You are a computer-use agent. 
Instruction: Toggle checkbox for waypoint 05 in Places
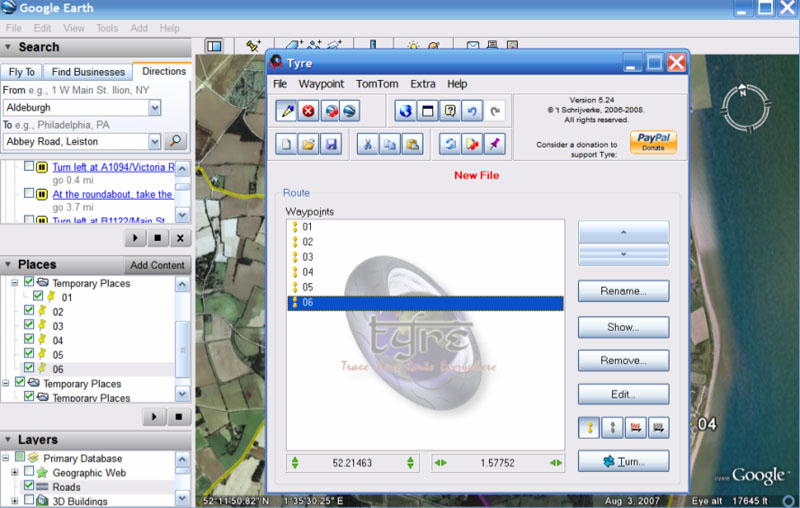click(29, 353)
